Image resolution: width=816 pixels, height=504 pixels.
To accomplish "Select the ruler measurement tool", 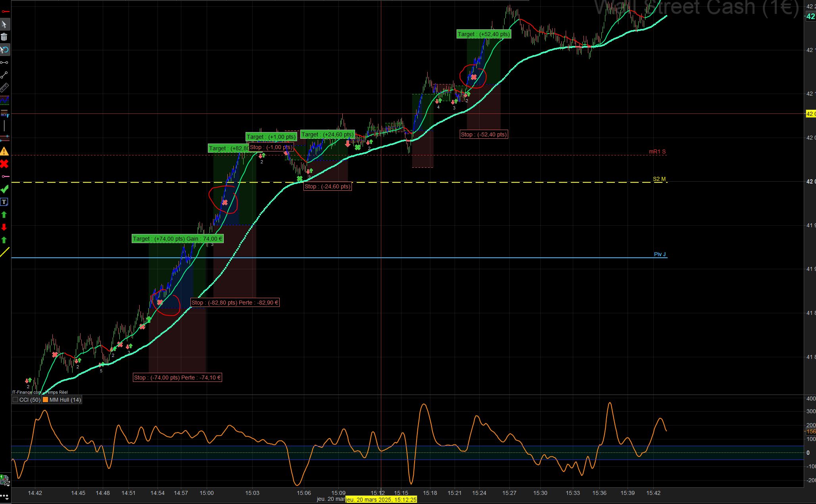I will [x=4, y=88].
